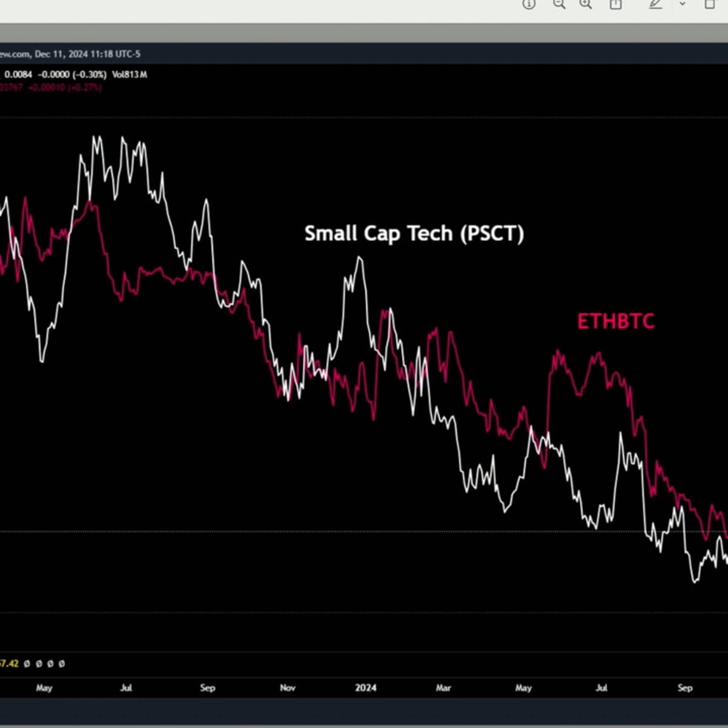The width and height of the screenshot is (728, 728).
Task: Click the yellow 7.42 indicator value
Action: click(x=8, y=664)
